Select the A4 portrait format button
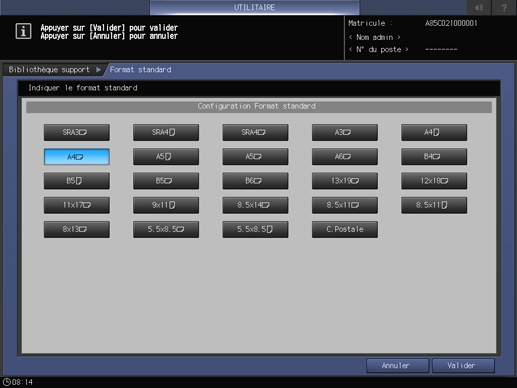 point(434,132)
